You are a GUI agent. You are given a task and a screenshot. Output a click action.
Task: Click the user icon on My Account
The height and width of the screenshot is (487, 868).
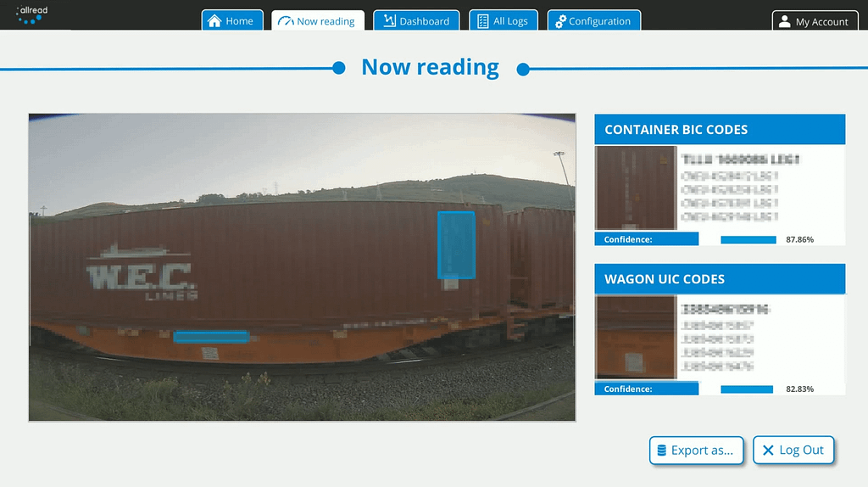click(784, 21)
